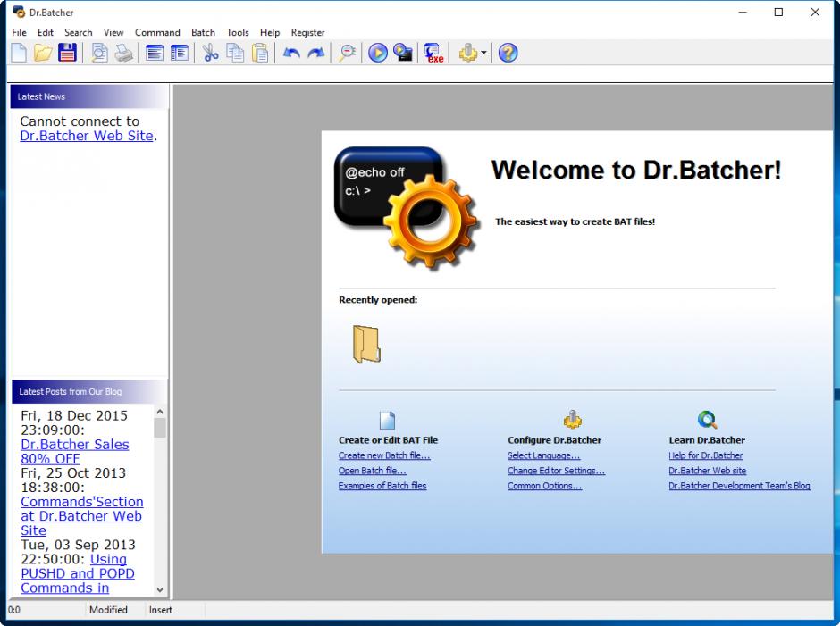
Task: Open Change Editor Settings link
Action: 556,470
